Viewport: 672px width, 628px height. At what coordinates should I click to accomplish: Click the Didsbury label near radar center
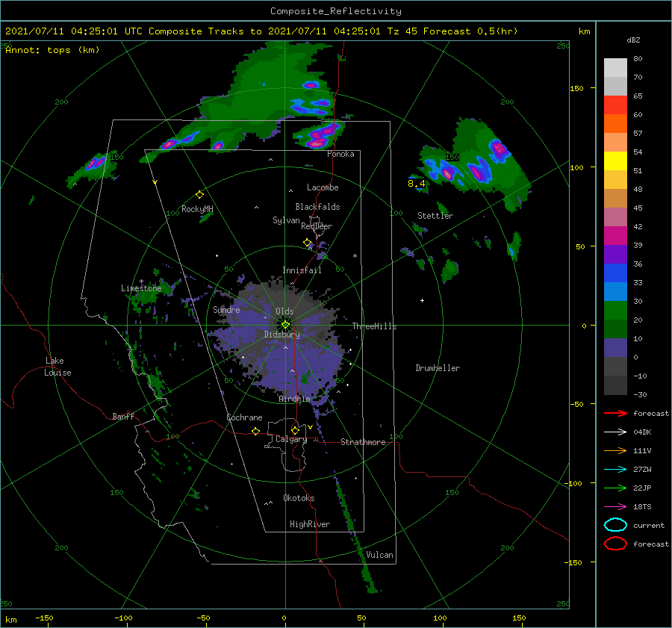point(282,335)
